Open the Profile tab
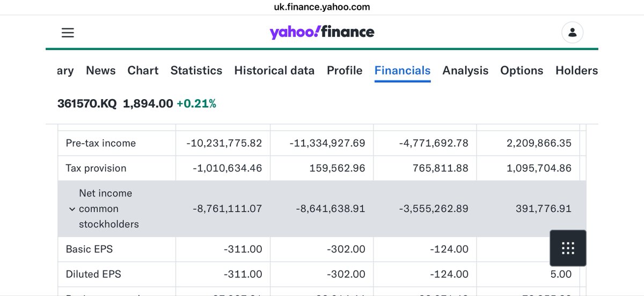Viewport: 644px width, 296px height. pyautogui.click(x=345, y=70)
